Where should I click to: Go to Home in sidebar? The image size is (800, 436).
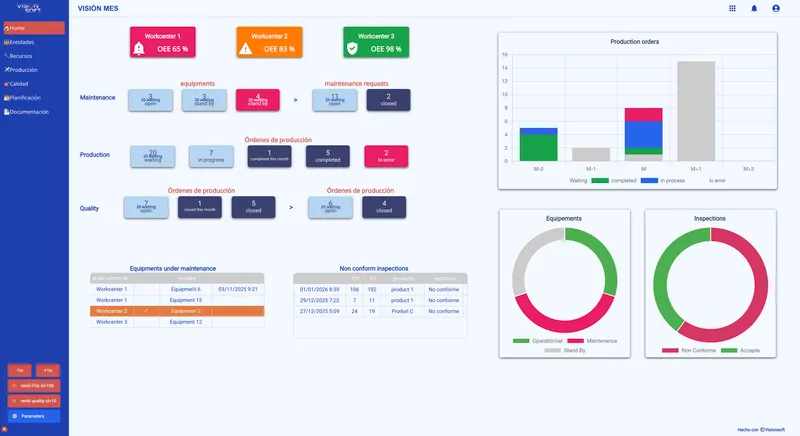(34, 28)
